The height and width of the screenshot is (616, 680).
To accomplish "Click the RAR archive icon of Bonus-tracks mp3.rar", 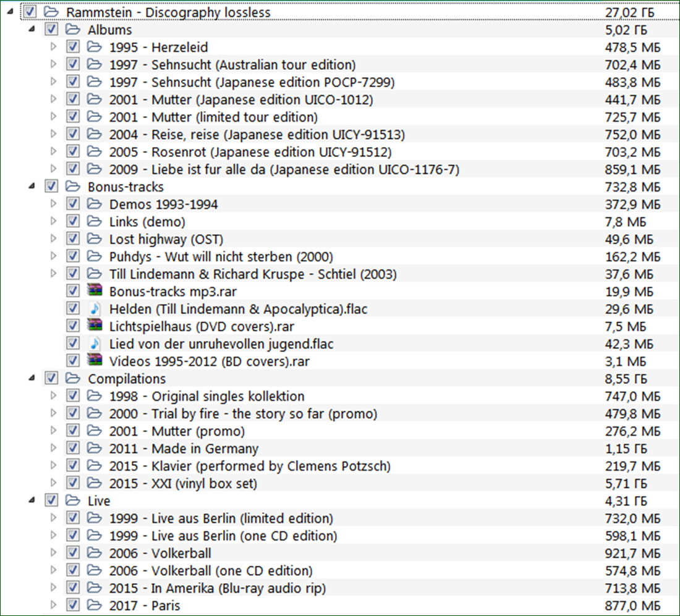I will [95, 290].
